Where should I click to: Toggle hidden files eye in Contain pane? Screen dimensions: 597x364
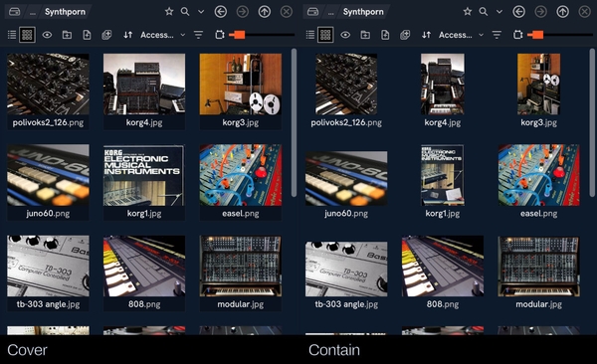(x=345, y=35)
